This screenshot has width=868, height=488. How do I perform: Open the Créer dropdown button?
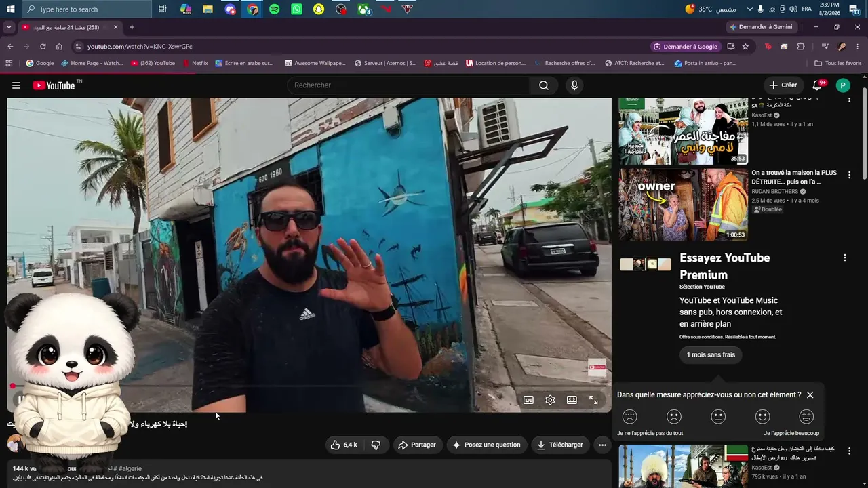coord(783,85)
